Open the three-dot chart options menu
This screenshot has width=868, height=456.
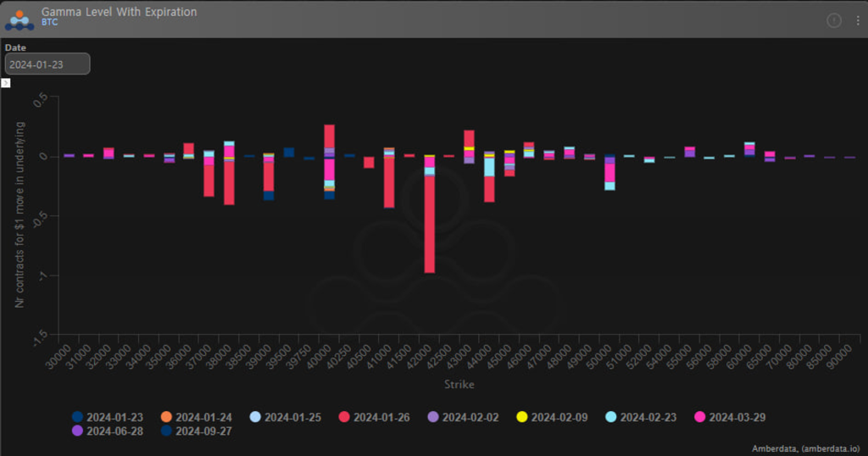coord(857,20)
